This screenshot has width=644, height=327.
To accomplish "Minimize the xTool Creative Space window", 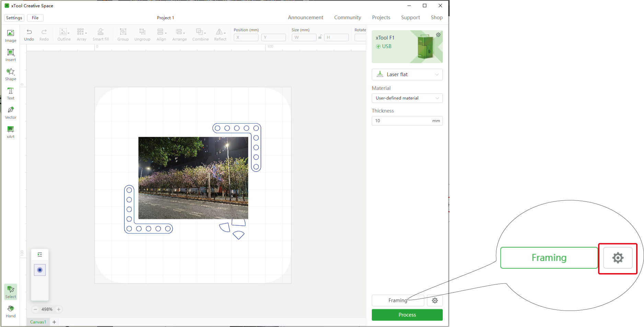I will point(409,6).
